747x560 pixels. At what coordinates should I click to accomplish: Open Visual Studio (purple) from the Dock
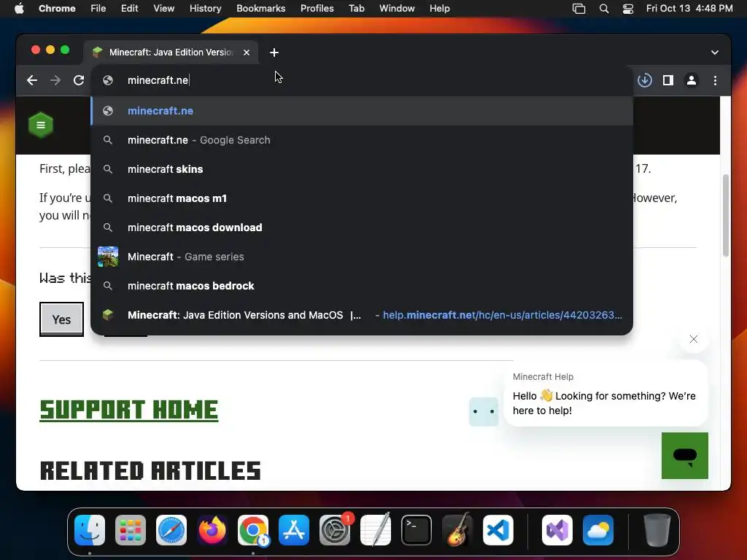coord(557,530)
